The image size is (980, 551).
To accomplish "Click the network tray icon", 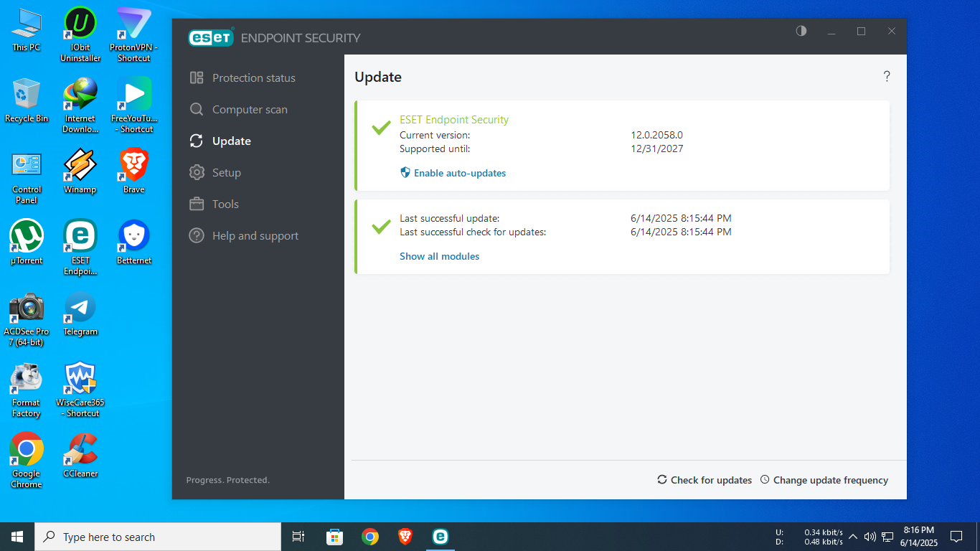I will pos(887,537).
